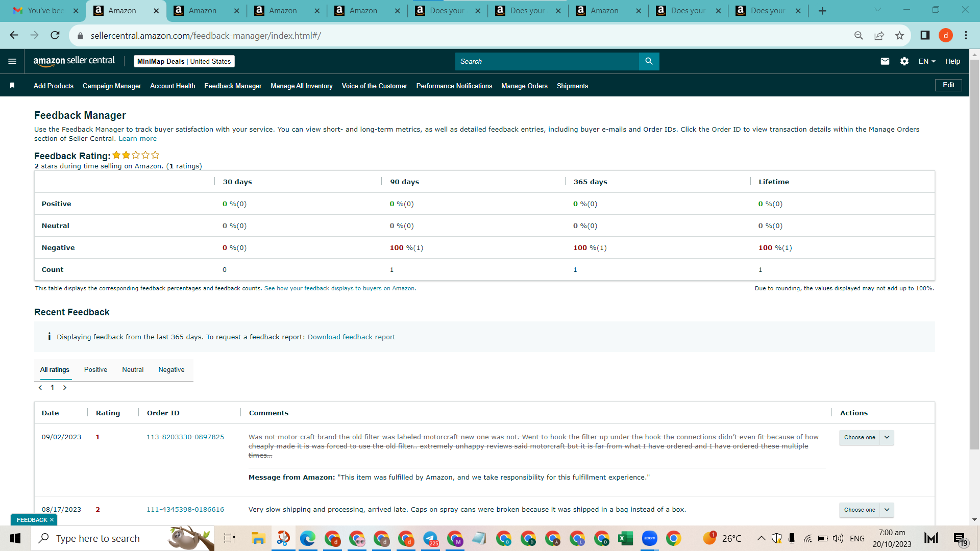Open Manage All Inventory menu item
Image resolution: width=980 pixels, height=551 pixels.
[x=302, y=86]
